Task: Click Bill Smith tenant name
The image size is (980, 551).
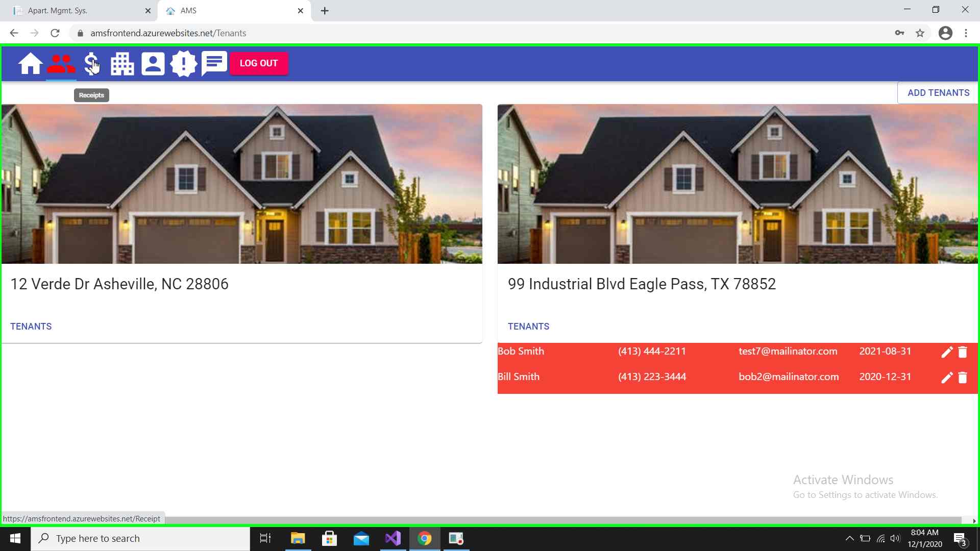Action: (519, 377)
